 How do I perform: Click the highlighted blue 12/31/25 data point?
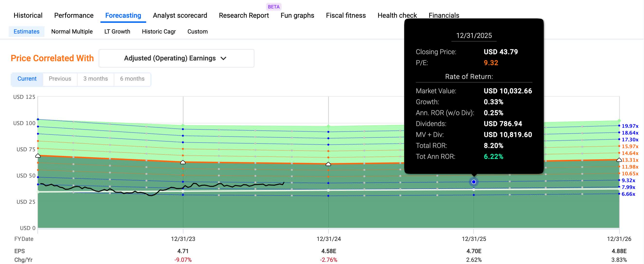tap(474, 182)
